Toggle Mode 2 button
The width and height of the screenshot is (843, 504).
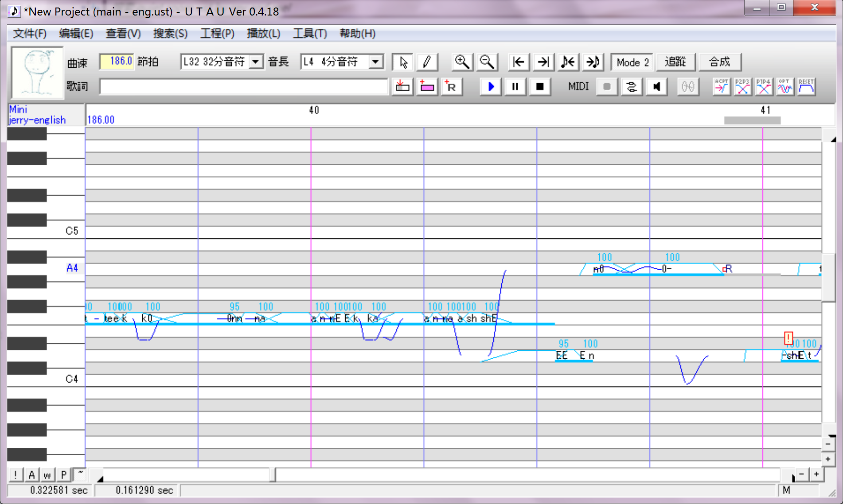click(632, 62)
